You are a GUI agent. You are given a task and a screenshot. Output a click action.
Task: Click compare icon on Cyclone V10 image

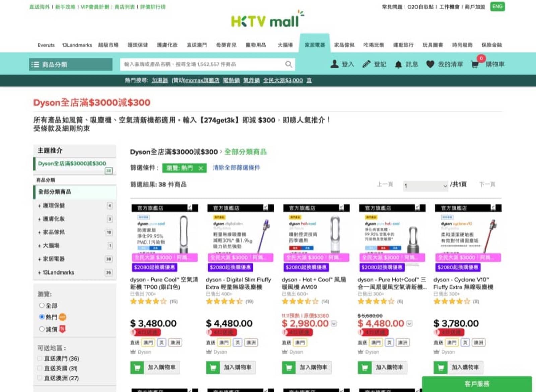click(x=493, y=208)
